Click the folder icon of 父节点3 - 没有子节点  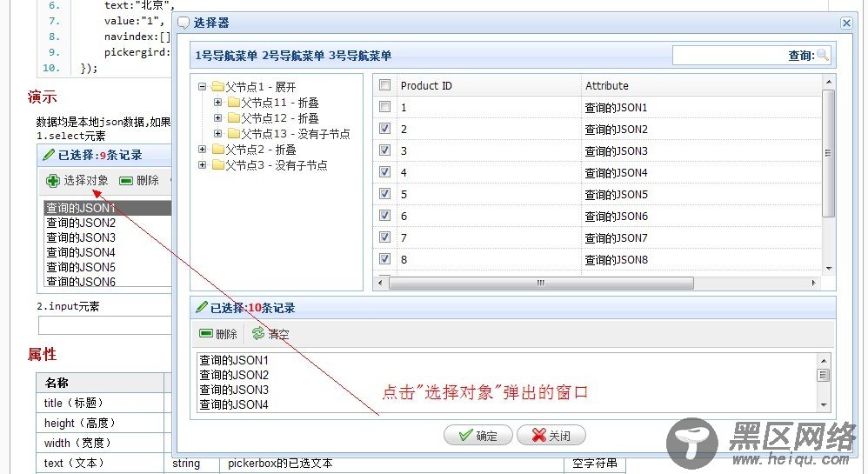[x=217, y=164]
